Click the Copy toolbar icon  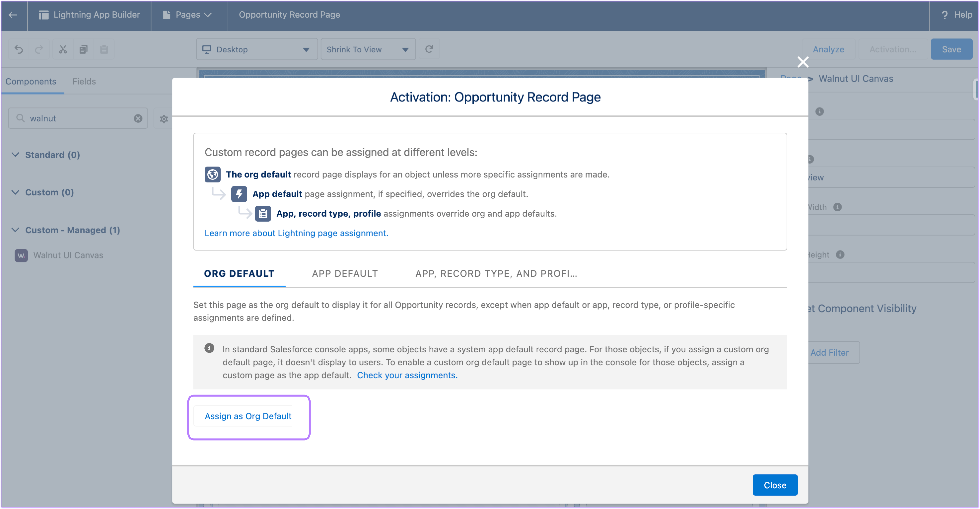point(83,49)
